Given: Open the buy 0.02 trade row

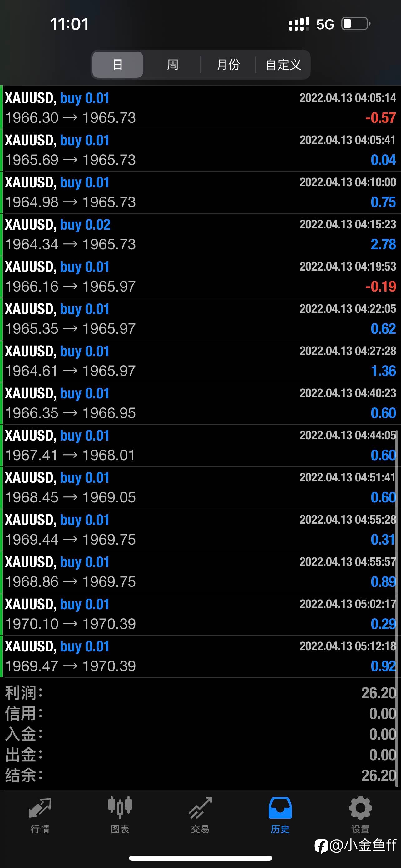Looking at the screenshot, I should 200,235.
